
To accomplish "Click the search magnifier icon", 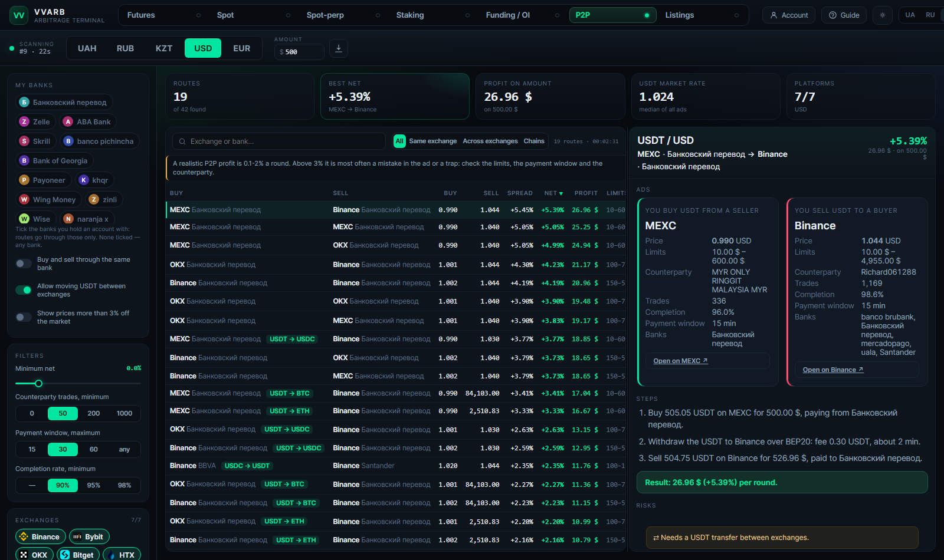I will point(182,141).
